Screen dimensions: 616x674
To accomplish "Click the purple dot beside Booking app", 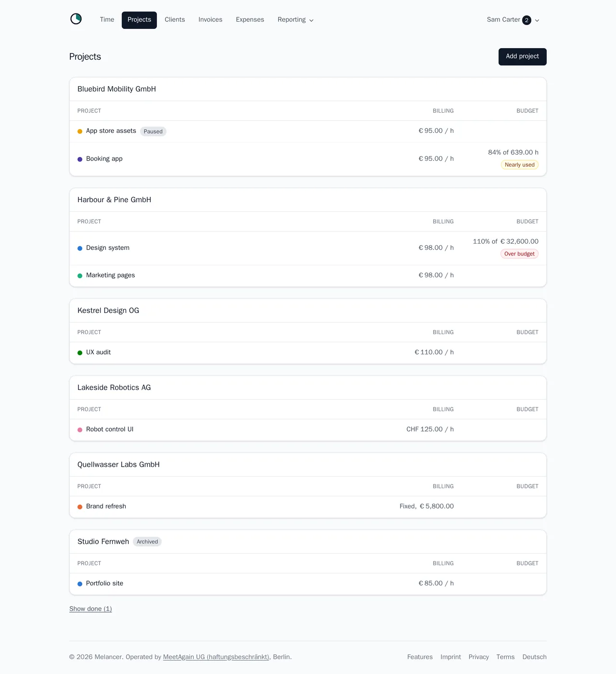I will [x=80, y=159].
